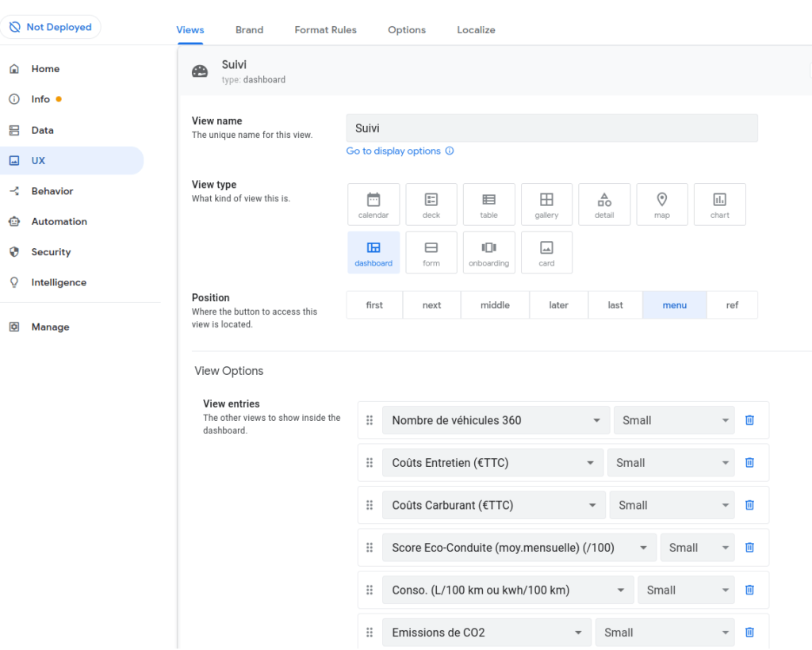Set position to later
The height and width of the screenshot is (650, 812).
[559, 305]
